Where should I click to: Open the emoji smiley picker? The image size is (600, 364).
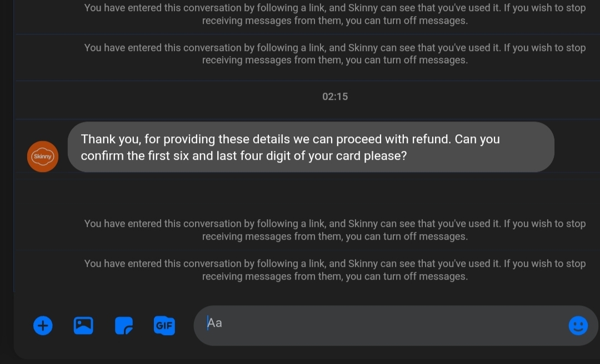point(578,325)
